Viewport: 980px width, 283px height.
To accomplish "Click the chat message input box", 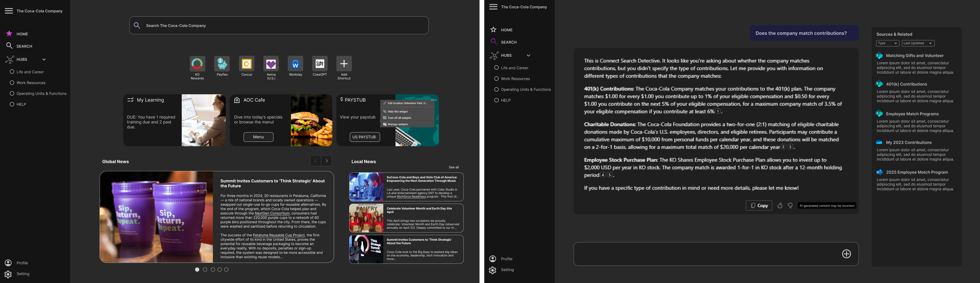I will [x=716, y=254].
